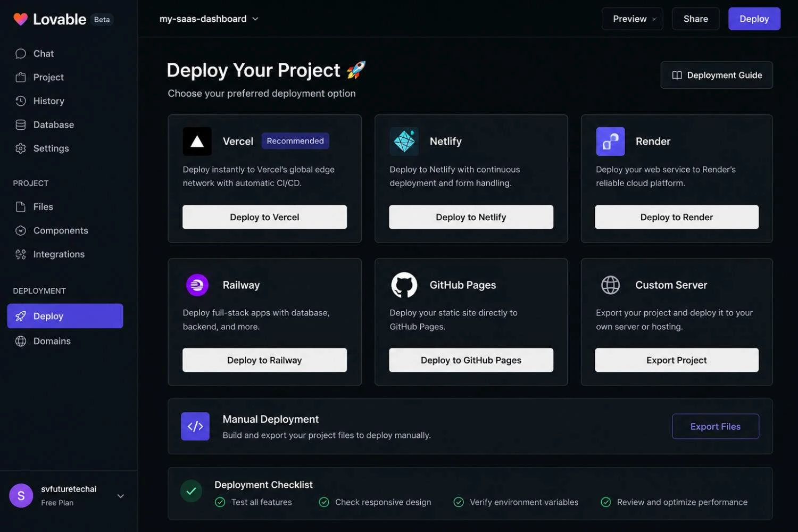Expand the svfuturetechai account menu chevron
Screen dimensions: 798x532
pyautogui.click(x=121, y=496)
